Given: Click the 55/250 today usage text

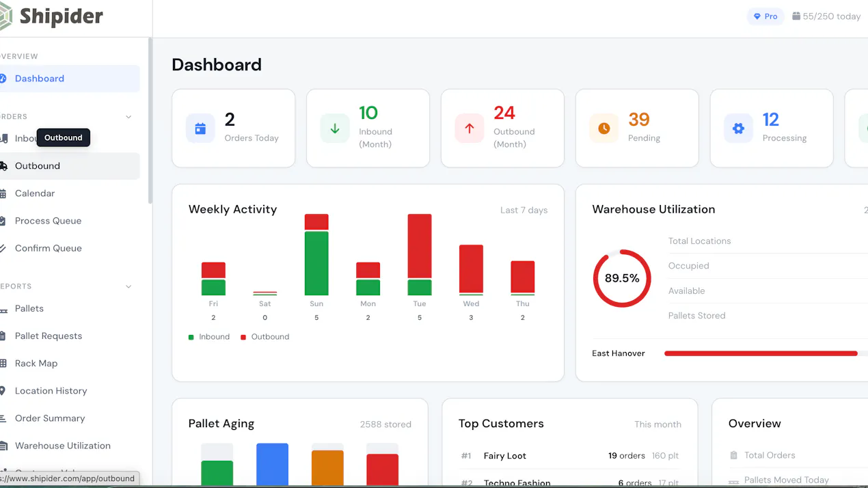Looking at the screenshot, I should pyautogui.click(x=832, y=16).
